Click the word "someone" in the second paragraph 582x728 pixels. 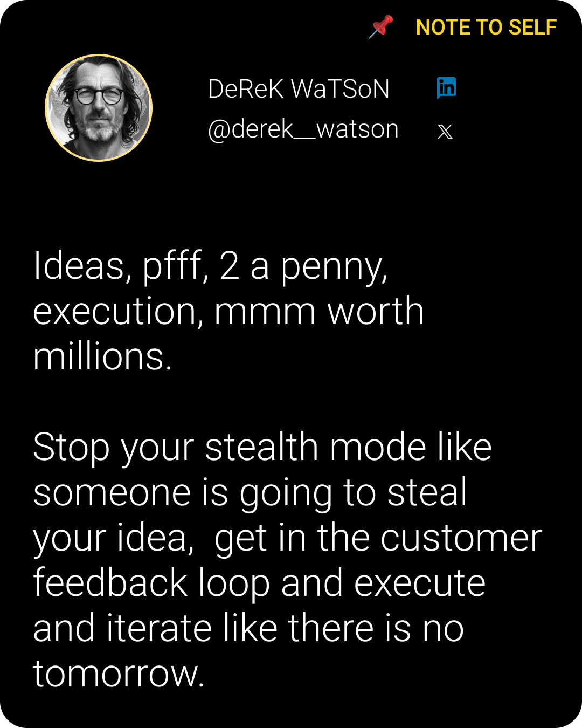pyautogui.click(x=112, y=493)
